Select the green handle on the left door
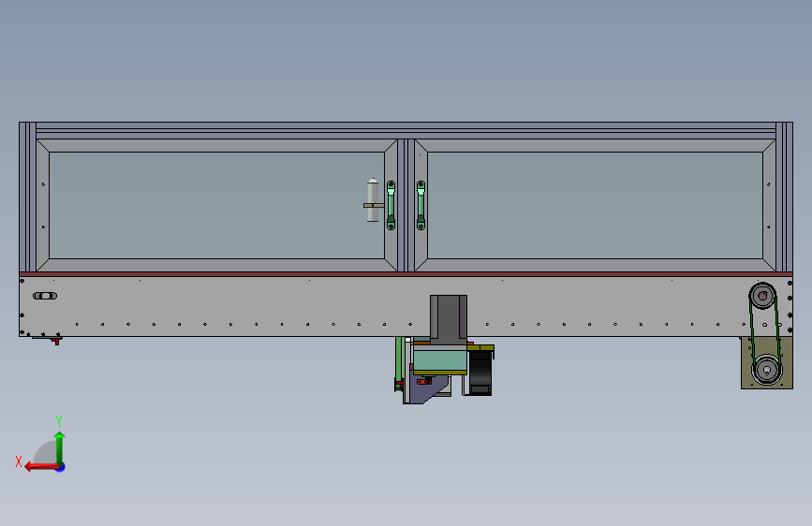This screenshot has height=526, width=812. coord(391,205)
